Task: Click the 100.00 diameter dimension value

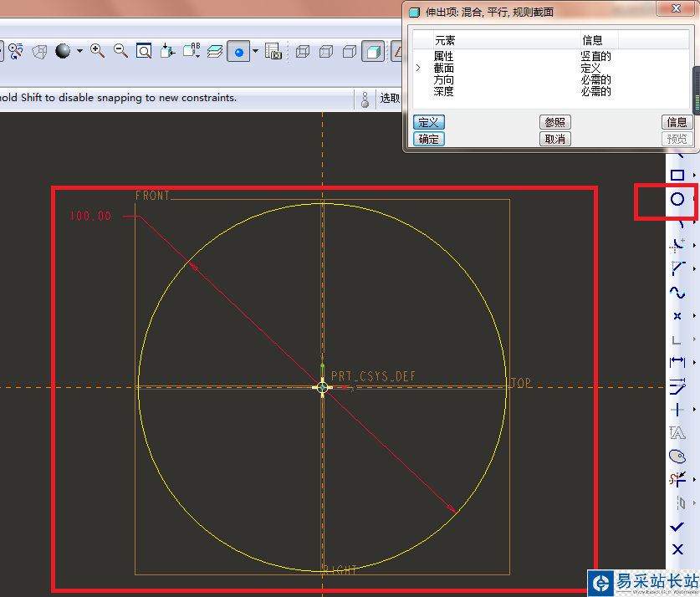Action: [x=91, y=217]
